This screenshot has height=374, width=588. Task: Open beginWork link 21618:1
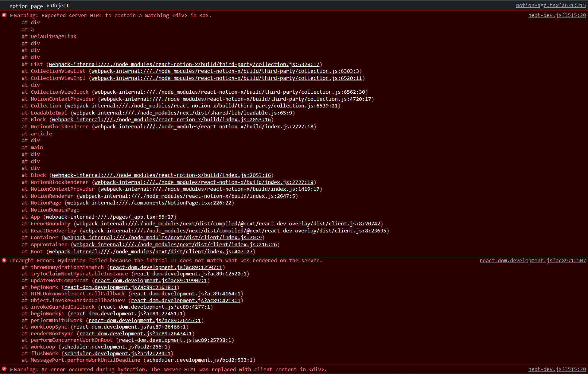[120, 287]
